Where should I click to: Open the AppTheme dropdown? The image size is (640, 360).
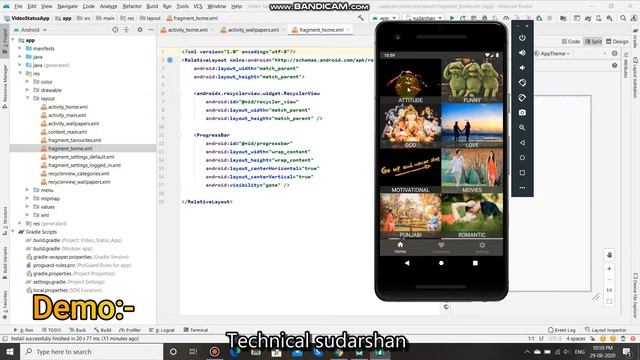pyautogui.click(x=552, y=53)
